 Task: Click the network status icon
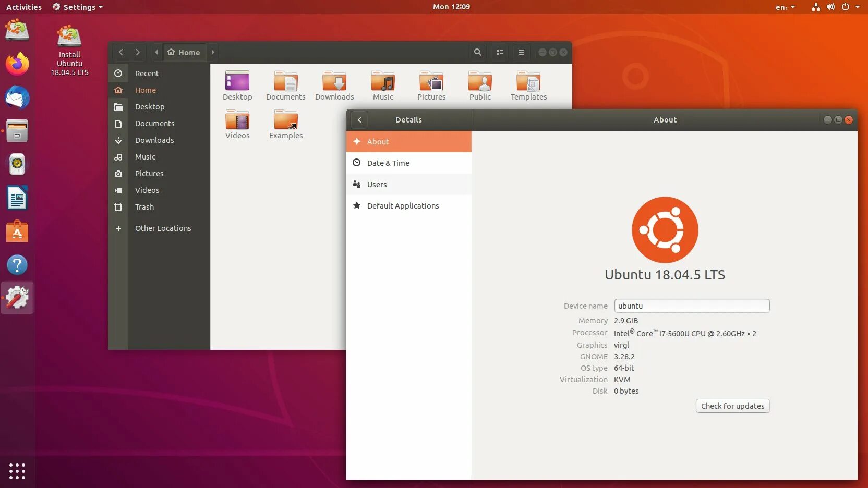[816, 7]
